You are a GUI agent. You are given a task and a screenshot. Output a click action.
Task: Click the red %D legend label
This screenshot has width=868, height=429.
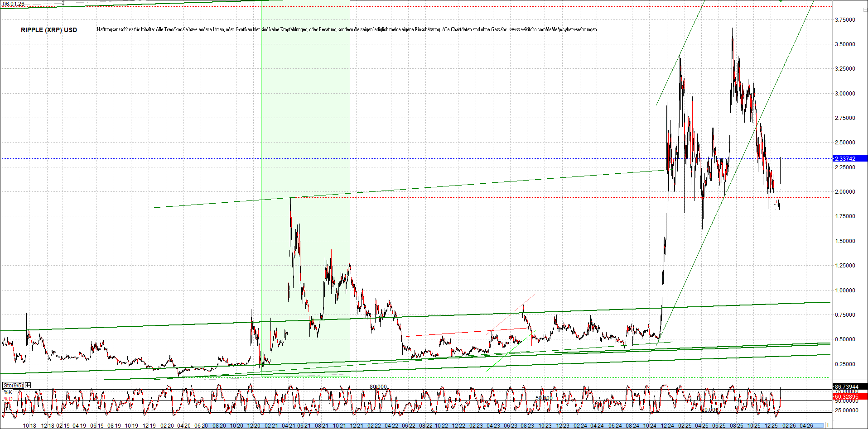tap(8, 399)
